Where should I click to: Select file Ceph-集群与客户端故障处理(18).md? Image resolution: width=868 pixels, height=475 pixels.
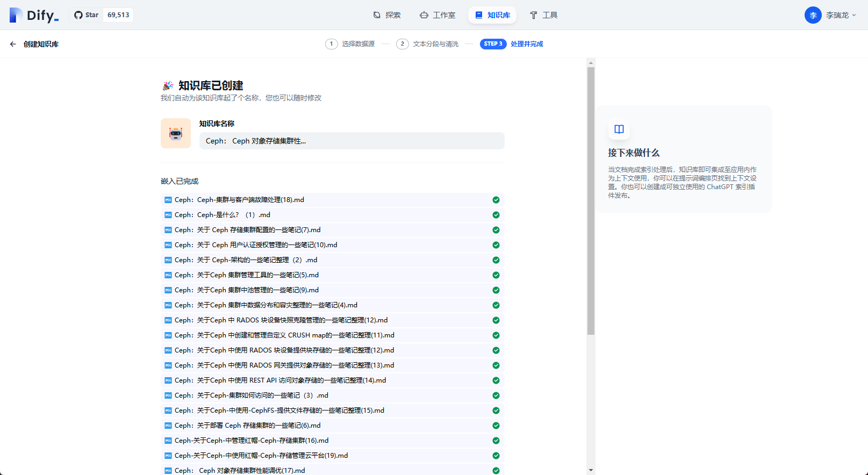(332, 200)
